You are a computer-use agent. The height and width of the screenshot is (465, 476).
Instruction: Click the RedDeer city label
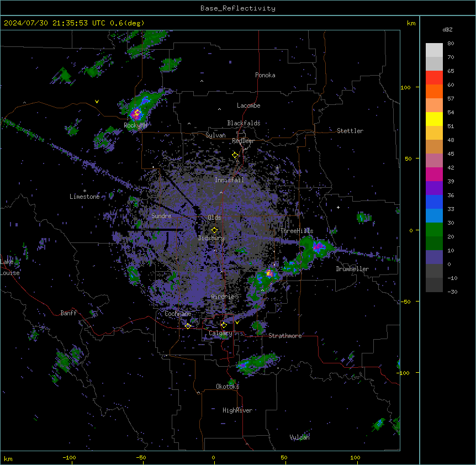(x=243, y=141)
